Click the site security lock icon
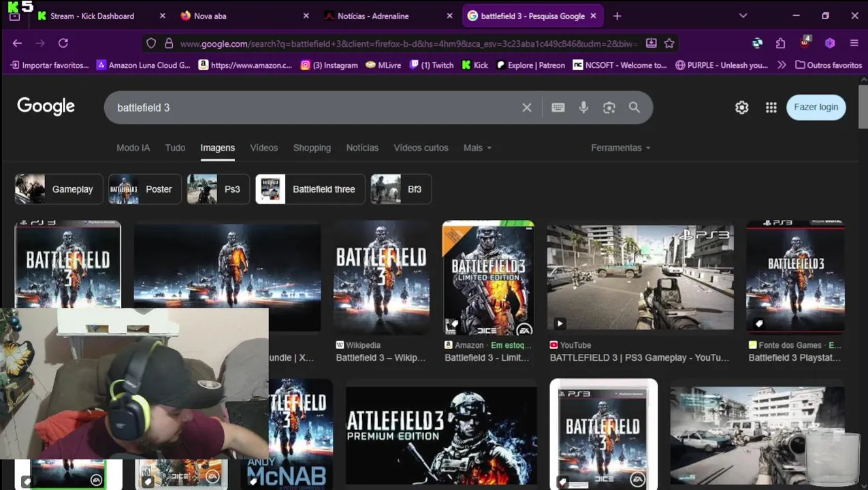Viewport: 868px width, 490px height. 169,43
